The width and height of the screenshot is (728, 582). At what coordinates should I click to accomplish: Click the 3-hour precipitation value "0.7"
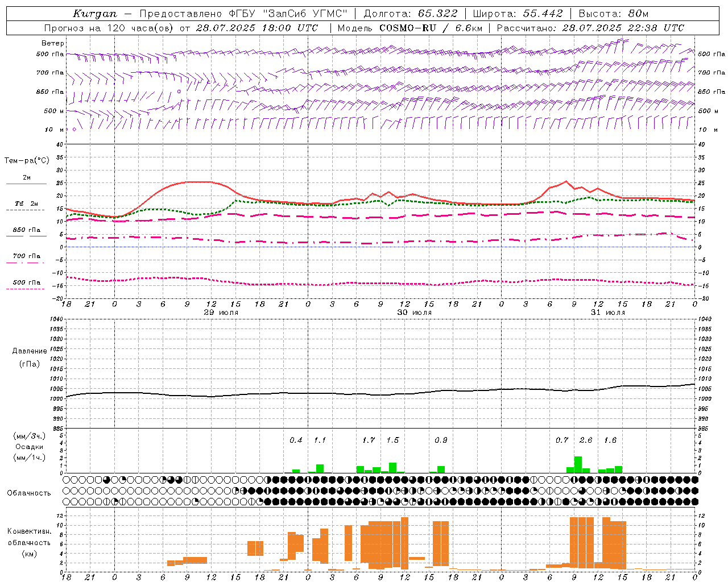pyautogui.click(x=562, y=440)
